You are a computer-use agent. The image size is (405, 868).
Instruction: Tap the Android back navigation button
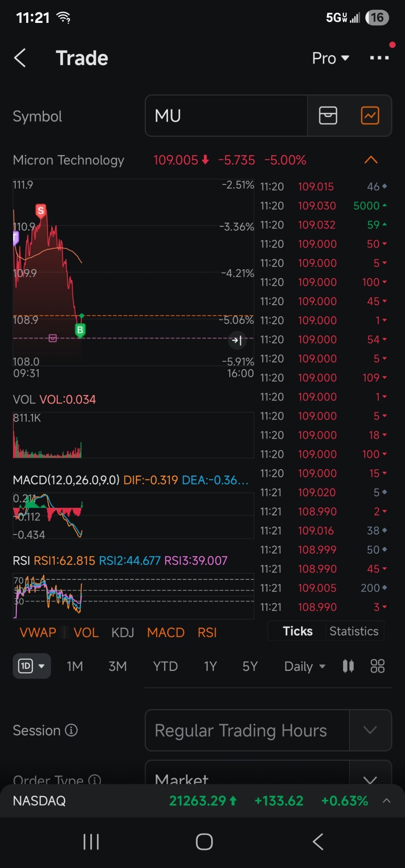[x=318, y=842]
